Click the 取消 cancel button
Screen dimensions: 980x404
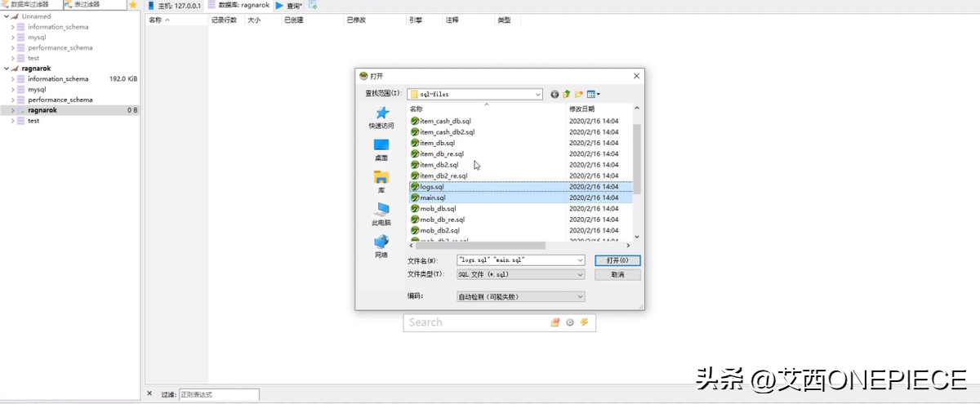coord(617,275)
